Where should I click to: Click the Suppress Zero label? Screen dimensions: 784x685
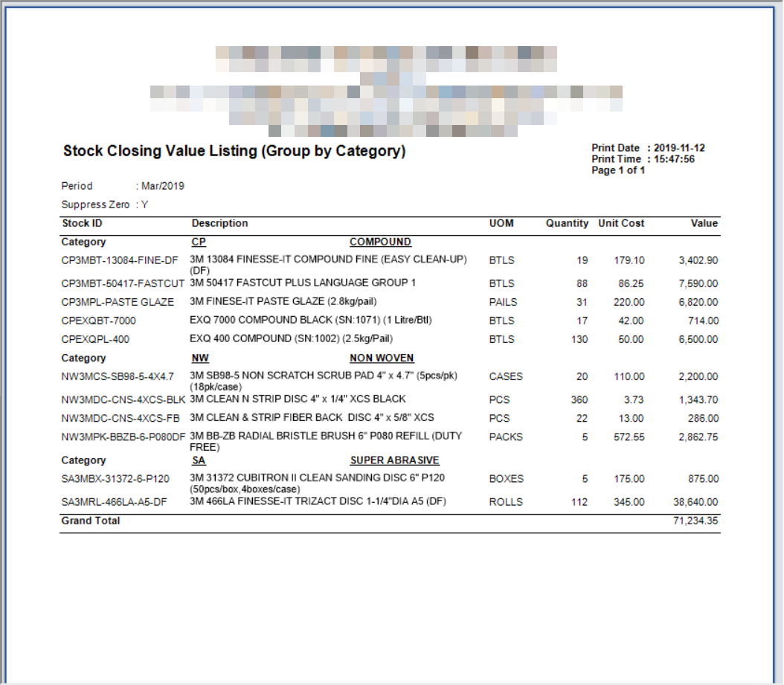(95, 205)
